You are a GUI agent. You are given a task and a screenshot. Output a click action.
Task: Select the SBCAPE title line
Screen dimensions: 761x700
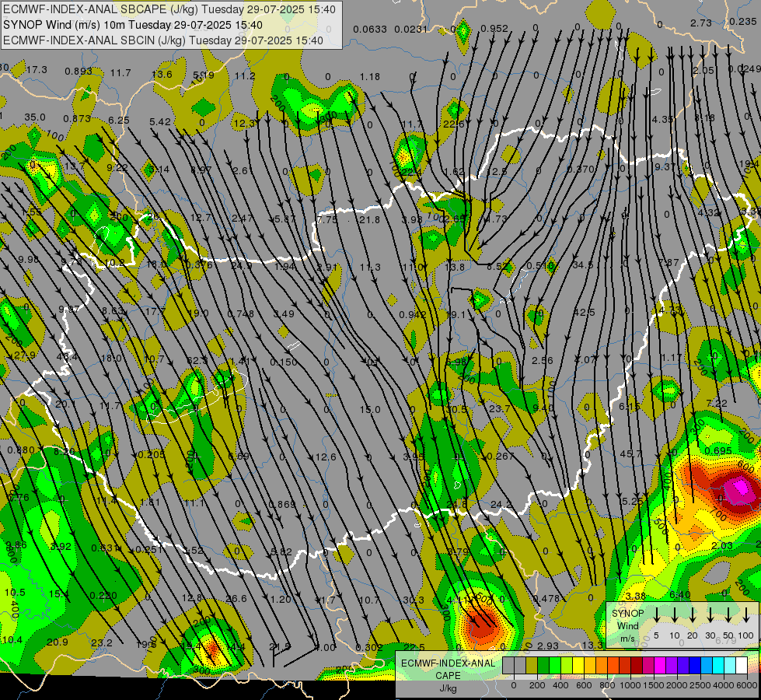[169, 9]
